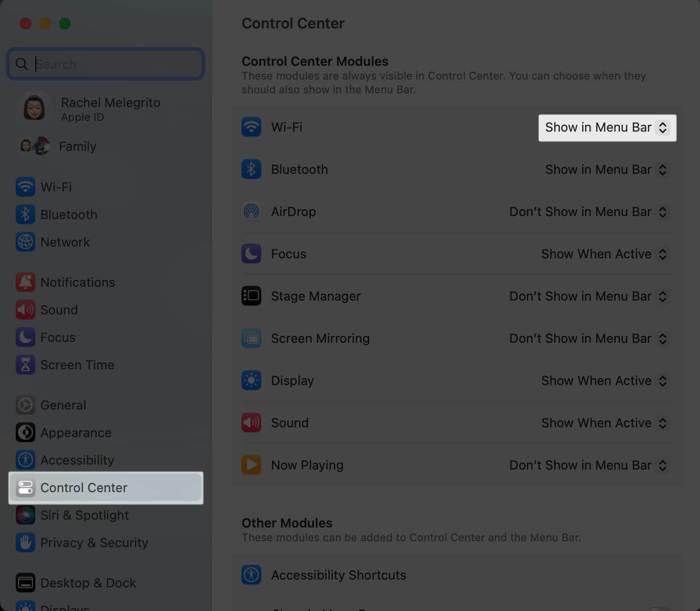Click the General gear icon

pyautogui.click(x=26, y=405)
